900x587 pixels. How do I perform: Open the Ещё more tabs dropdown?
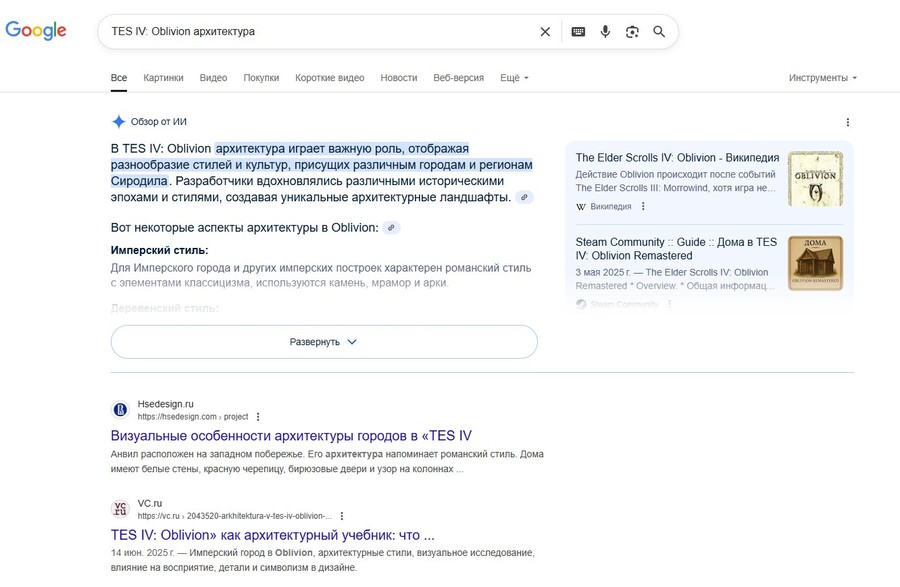click(514, 78)
